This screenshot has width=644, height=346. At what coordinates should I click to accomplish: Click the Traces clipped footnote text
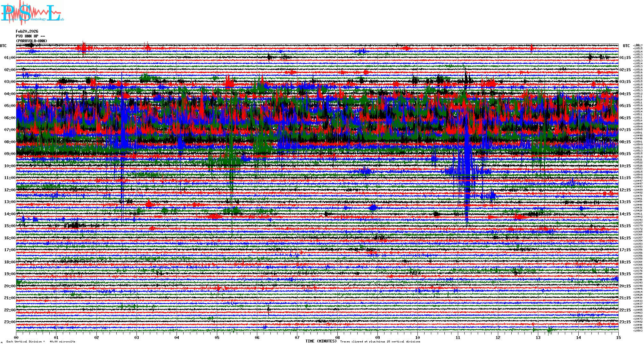380,342
